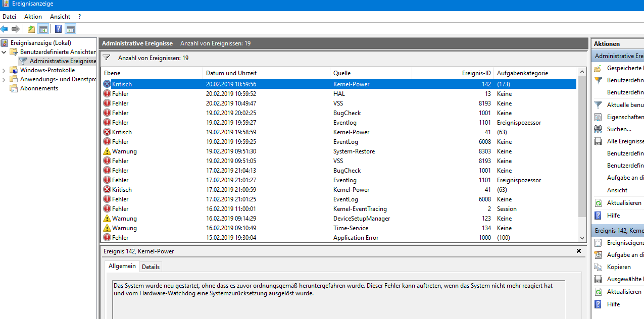Select the Kernel-EventTracing event row
Image resolution: width=644 pixels, height=319 pixels.
click(338, 209)
